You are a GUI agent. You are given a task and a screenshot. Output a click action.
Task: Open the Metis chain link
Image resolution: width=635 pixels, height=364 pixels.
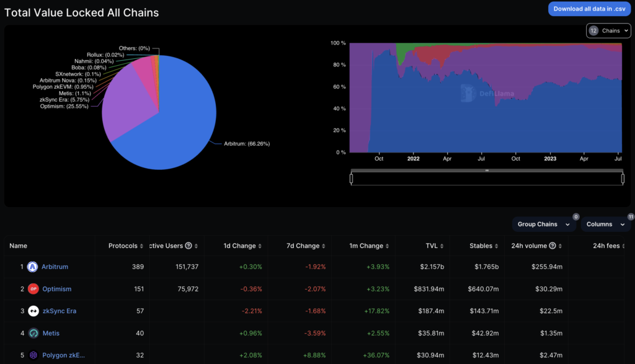click(51, 333)
